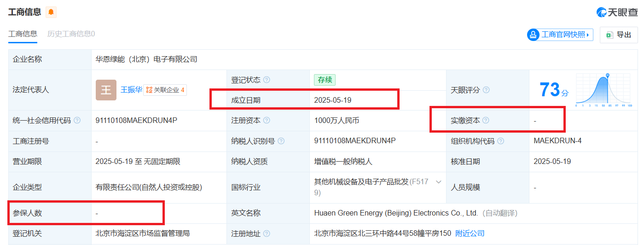644x245 pixels.
Task: Click the 工商信息 section heading
Action: [x=25, y=12]
